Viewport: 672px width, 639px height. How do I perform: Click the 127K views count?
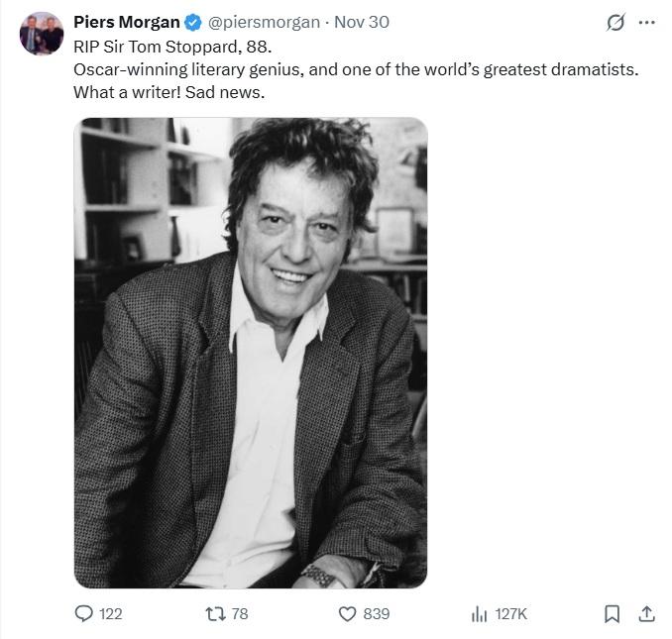tap(511, 614)
